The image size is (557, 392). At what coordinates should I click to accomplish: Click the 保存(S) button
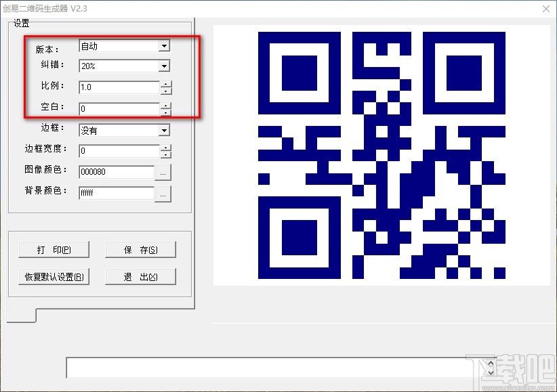click(141, 250)
